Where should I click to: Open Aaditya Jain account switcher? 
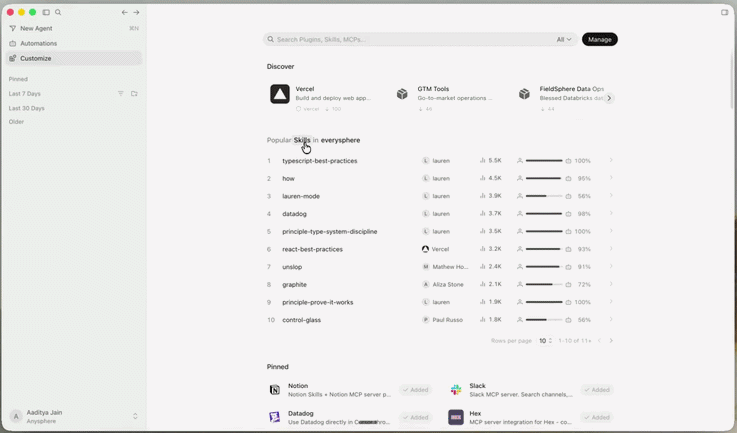click(x=135, y=416)
